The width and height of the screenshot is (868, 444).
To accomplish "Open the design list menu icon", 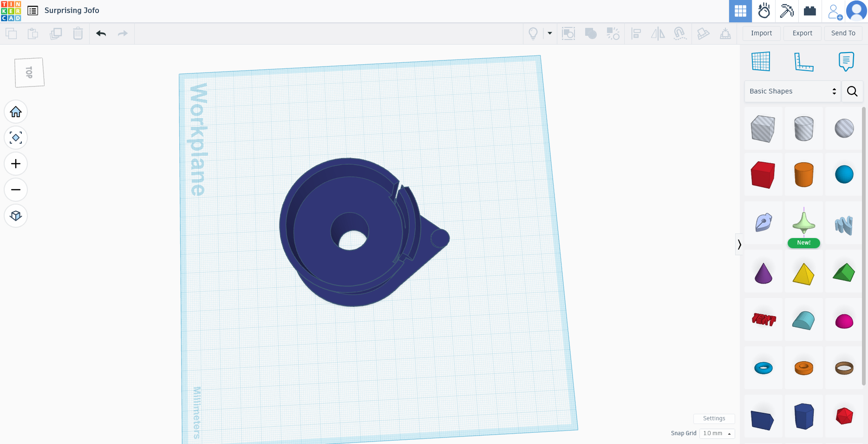I will 33,11.
